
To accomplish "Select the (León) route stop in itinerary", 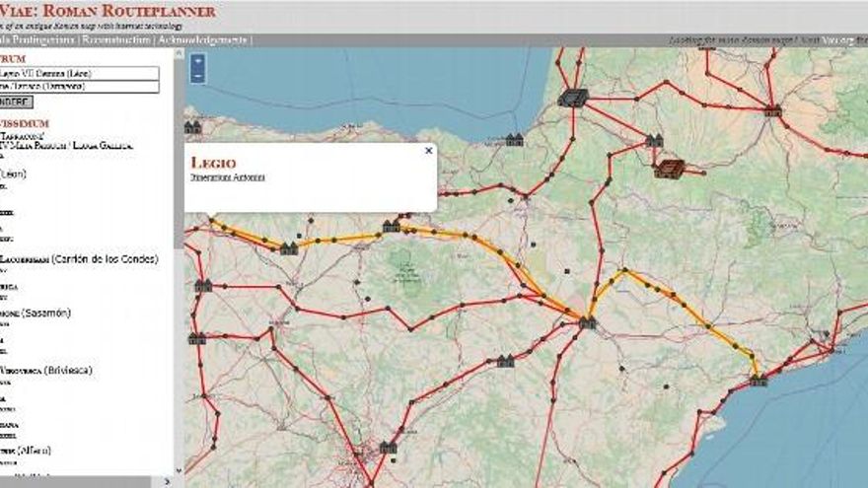I will point(13,174).
